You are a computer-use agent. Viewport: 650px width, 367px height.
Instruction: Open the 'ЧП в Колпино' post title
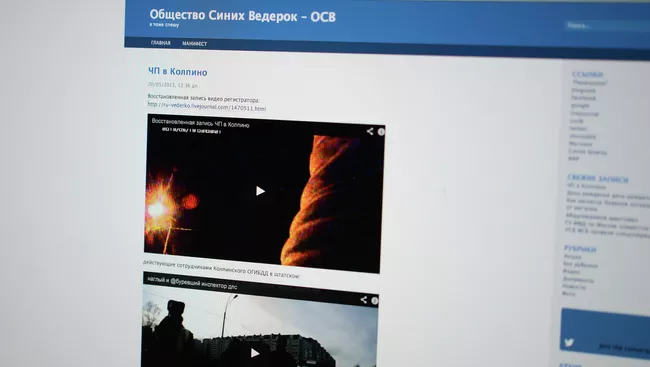(x=178, y=72)
